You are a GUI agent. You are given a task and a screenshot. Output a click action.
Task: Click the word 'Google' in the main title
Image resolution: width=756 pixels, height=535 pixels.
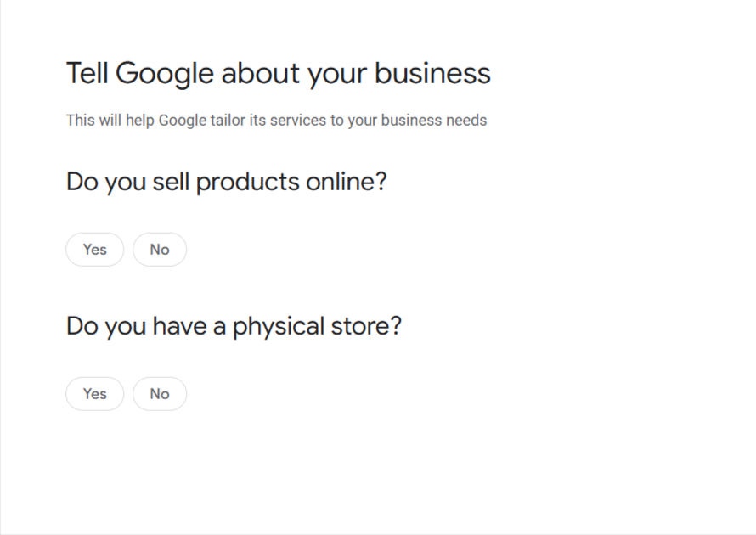point(165,75)
